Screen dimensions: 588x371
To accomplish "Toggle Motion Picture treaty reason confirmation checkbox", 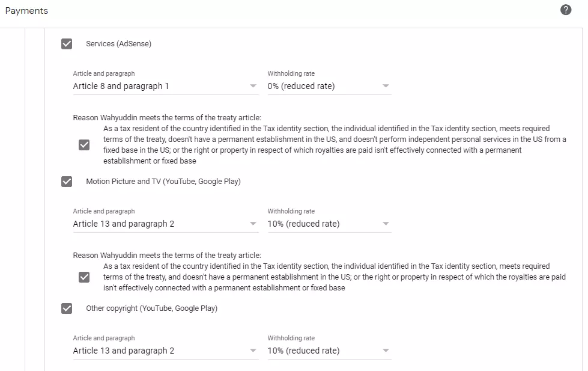I will 84,278.
